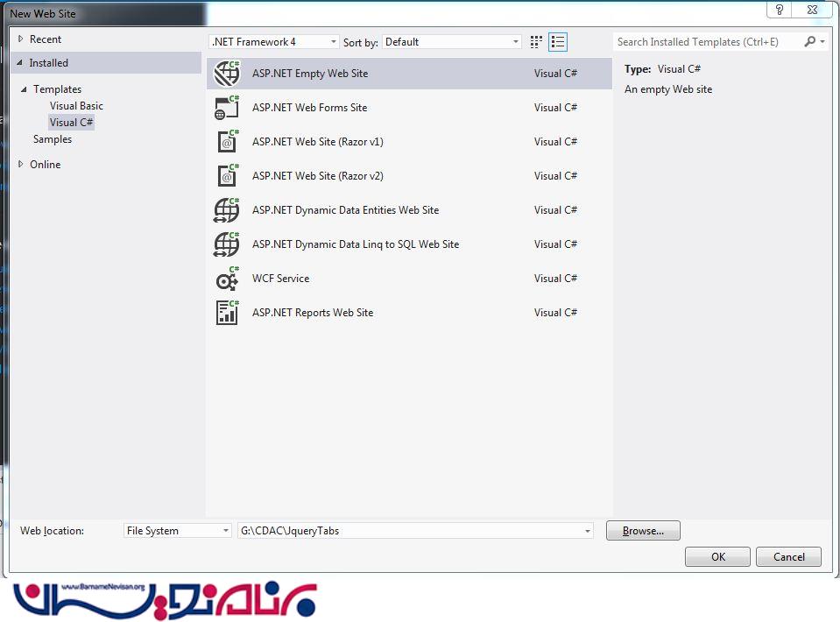Click the WCF Service gear icon
The image size is (840, 622).
coord(227,279)
